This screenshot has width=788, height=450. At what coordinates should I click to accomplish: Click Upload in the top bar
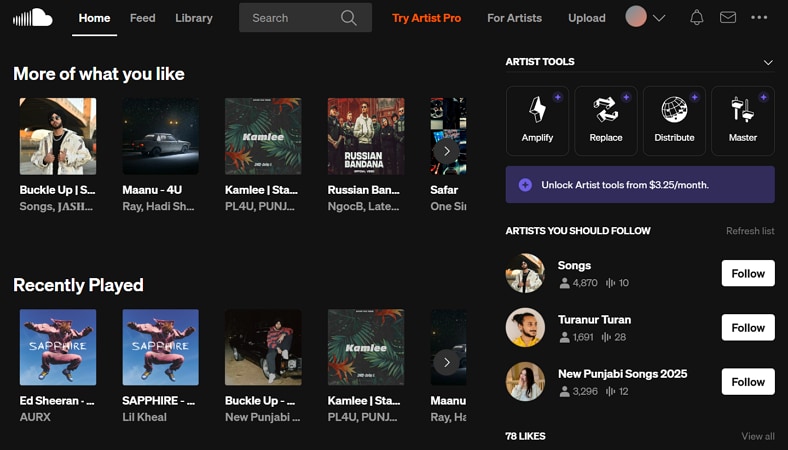pos(586,18)
